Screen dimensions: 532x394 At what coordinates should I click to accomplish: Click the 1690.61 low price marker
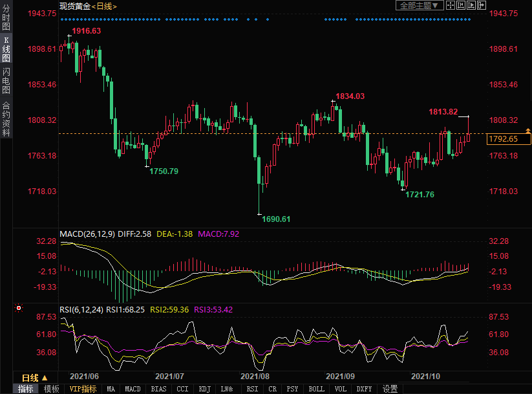pyautogui.click(x=276, y=219)
